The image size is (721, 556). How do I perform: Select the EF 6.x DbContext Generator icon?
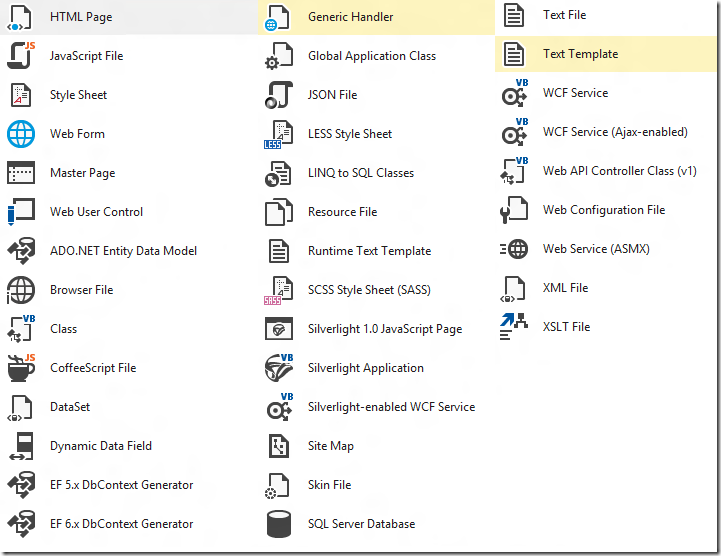21,524
